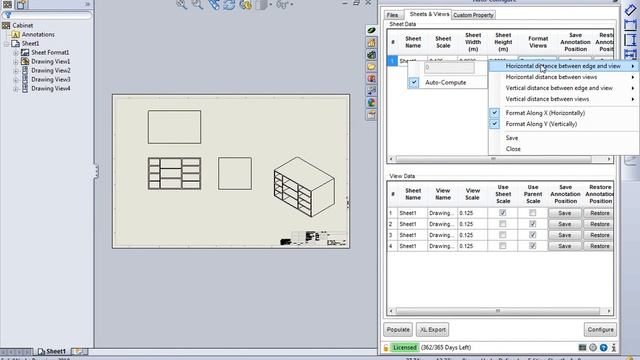Open the display style dropdown arrow in view toolbar

[271, 4]
